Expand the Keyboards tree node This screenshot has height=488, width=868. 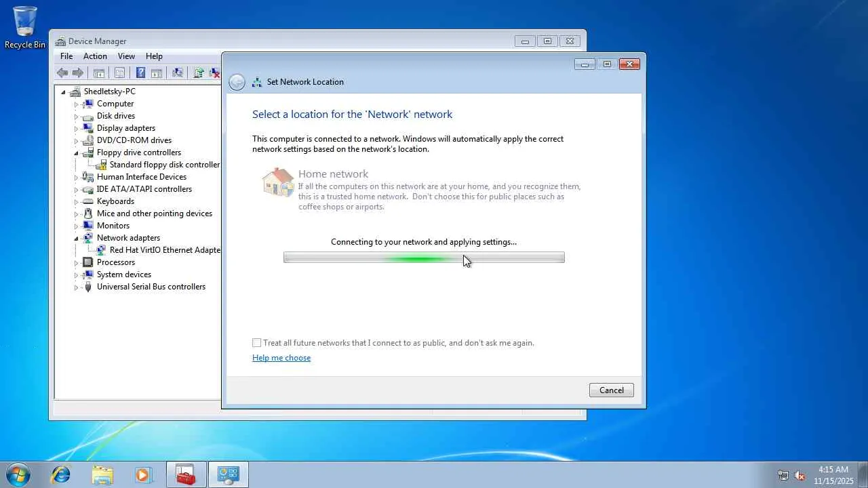[x=76, y=202]
